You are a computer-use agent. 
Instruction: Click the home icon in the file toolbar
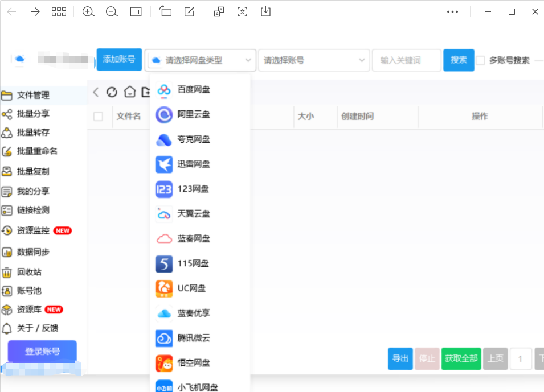tap(129, 92)
